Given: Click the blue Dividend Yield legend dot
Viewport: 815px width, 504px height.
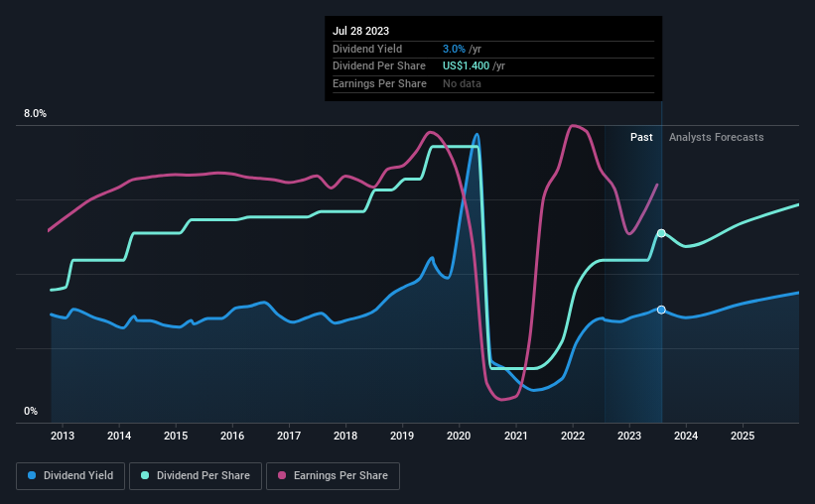Looking at the screenshot, I should [x=32, y=475].
